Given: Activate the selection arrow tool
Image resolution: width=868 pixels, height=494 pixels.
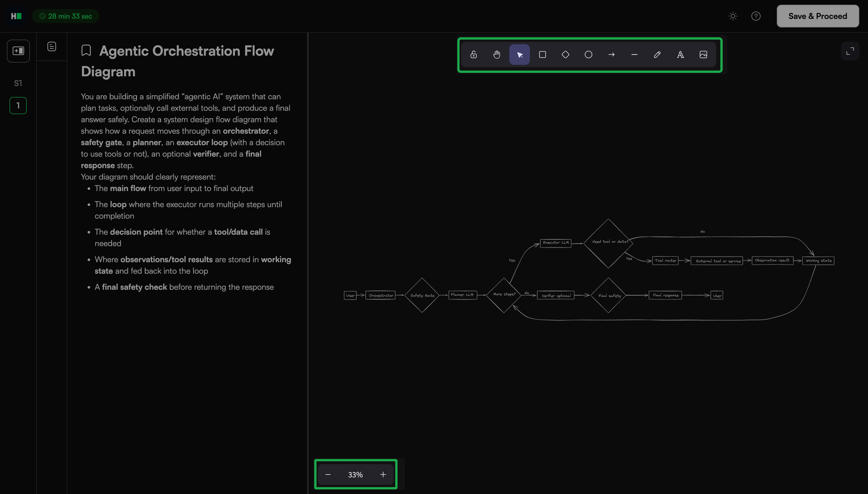Looking at the screenshot, I should (x=519, y=55).
